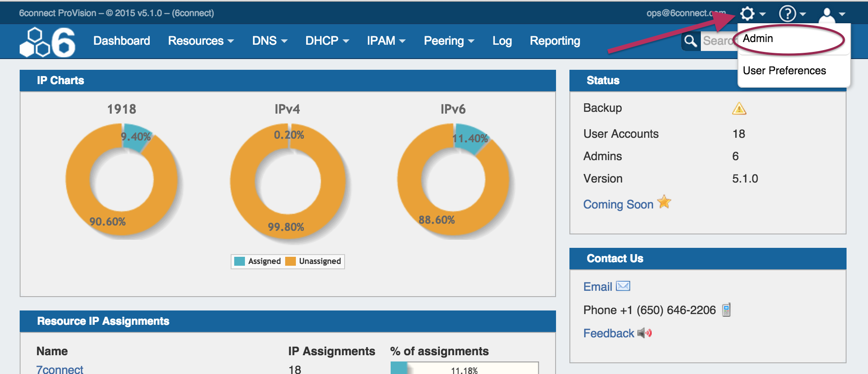
Task: Click the 6connect hexagon logo
Action: tap(47, 42)
